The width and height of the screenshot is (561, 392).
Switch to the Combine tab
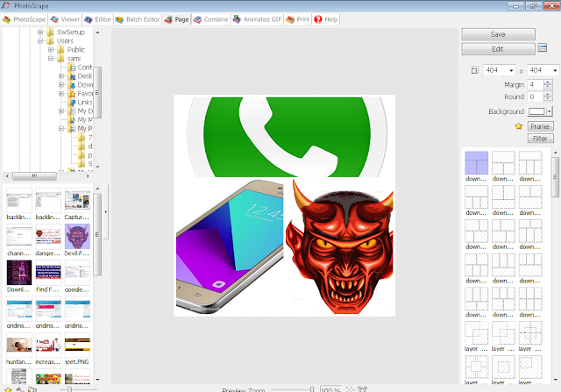[210, 19]
